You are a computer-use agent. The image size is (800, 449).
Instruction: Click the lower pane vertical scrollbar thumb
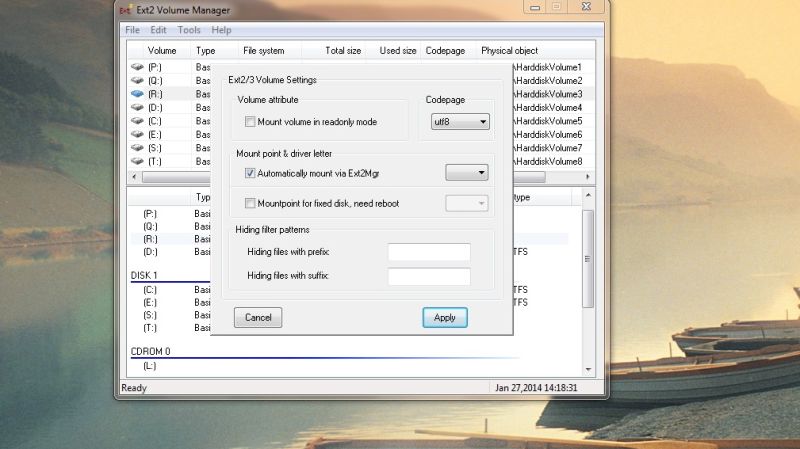(588, 259)
